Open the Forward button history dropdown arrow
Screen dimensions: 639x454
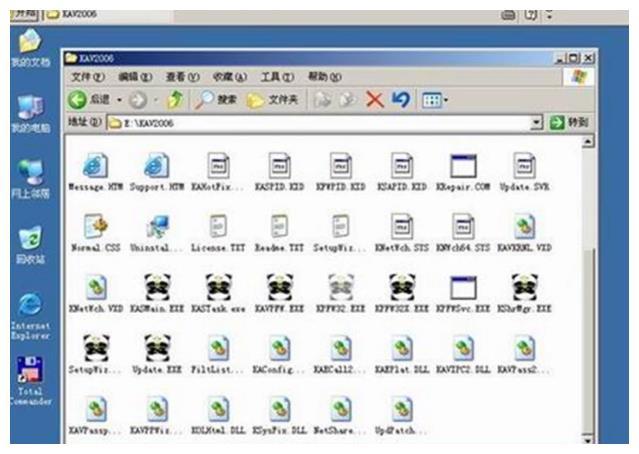155,100
